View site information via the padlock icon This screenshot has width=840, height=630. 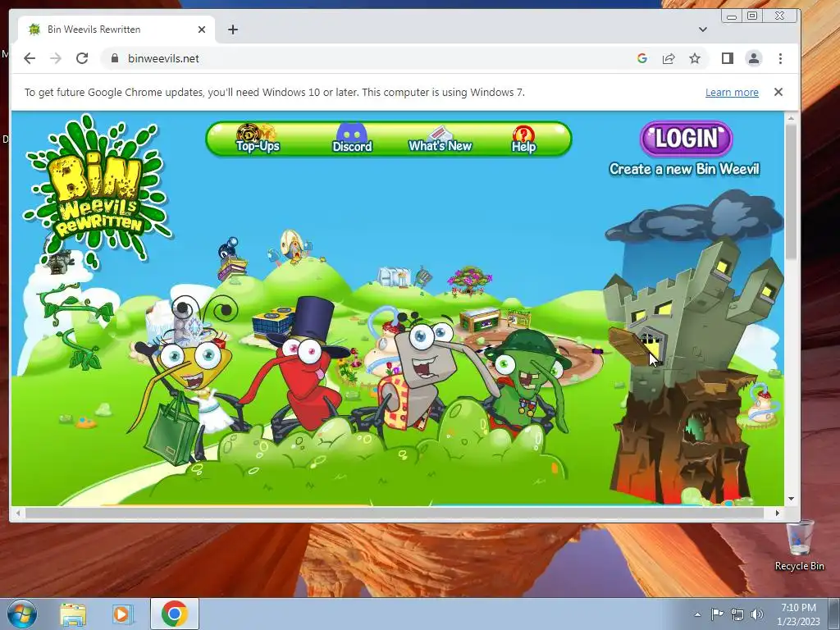pos(114,58)
